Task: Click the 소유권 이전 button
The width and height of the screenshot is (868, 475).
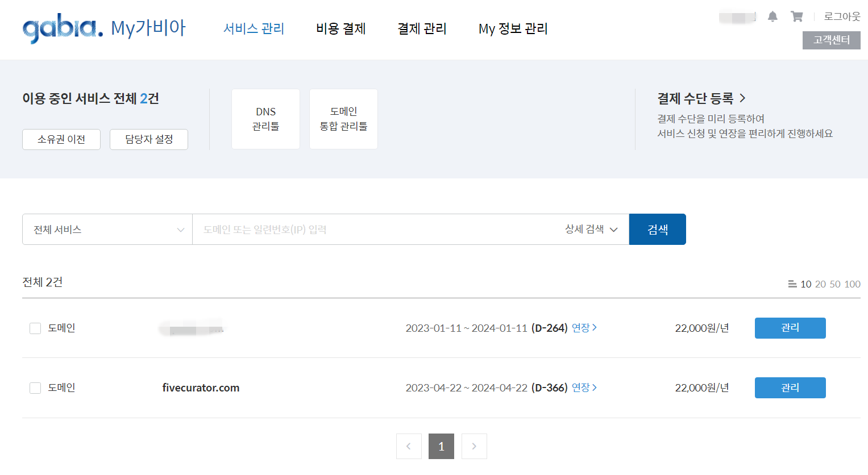Action: click(x=61, y=139)
